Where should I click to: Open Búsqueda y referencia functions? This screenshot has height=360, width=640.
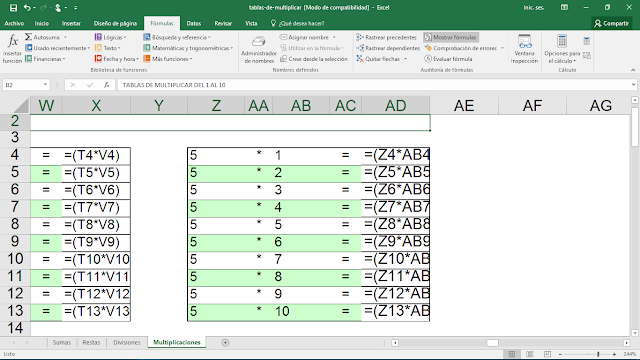pos(177,37)
